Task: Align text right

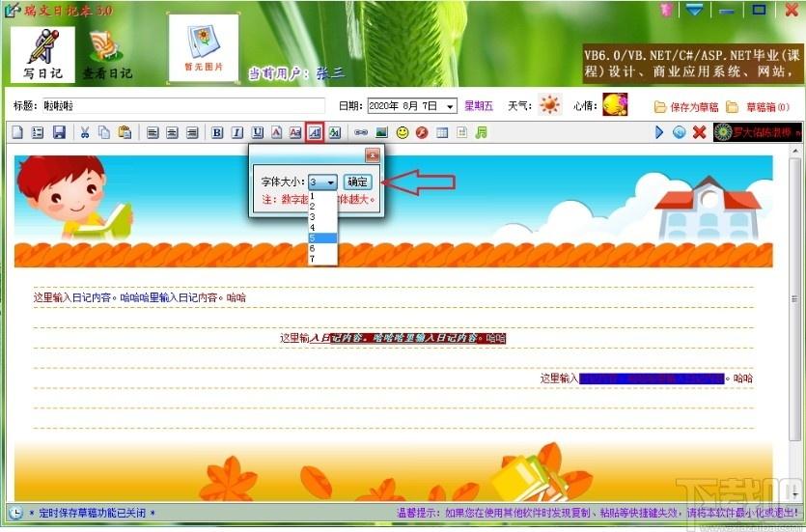Action: click(x=192, y=132)
